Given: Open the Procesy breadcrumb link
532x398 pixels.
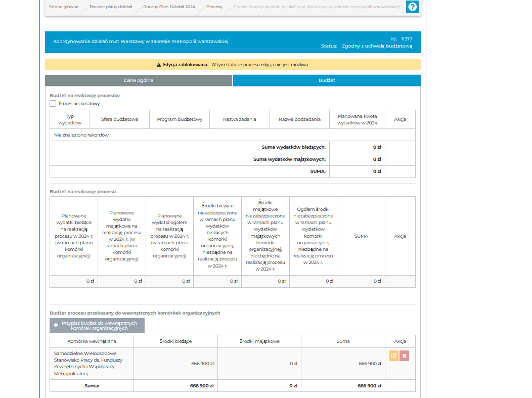Looking at the screenshot, I should pos(214,7).
